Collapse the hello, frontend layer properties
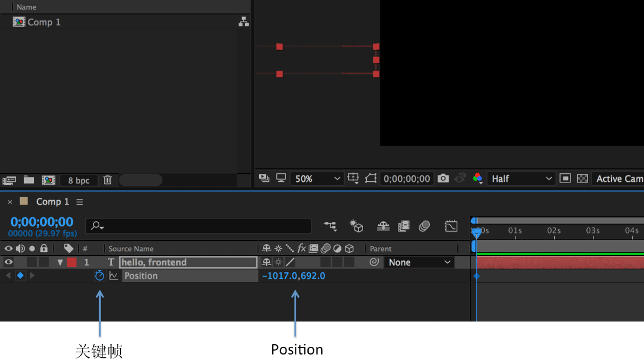 60,262
